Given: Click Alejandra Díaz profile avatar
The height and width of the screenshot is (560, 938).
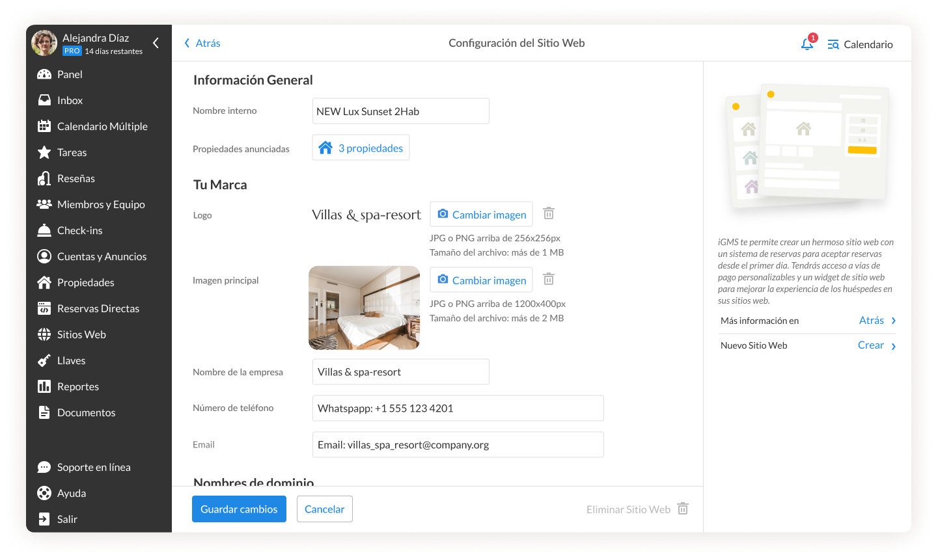Looking at the screenshot, I should pos(44,43).
